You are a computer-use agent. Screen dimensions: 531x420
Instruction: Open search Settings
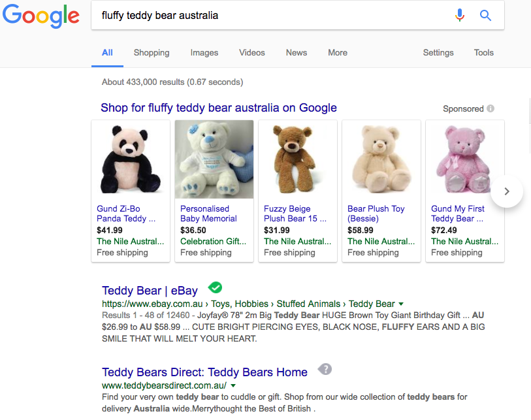(438, 53)
